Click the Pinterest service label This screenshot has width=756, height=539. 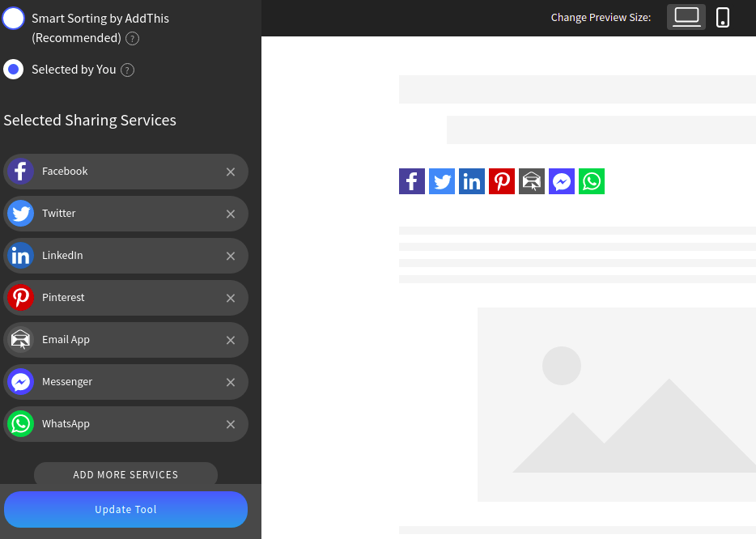point(62,298)
